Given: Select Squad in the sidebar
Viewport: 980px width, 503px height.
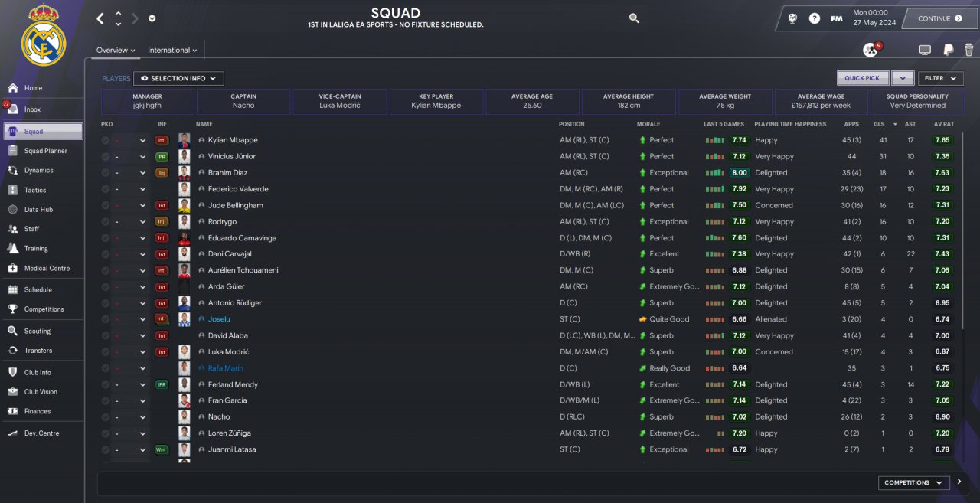Looking at the screenshot, I should coord(43,131).
